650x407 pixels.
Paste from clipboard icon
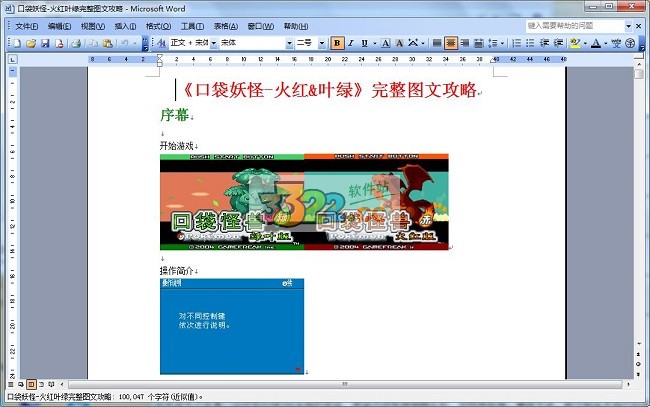[x=107, y=43]
